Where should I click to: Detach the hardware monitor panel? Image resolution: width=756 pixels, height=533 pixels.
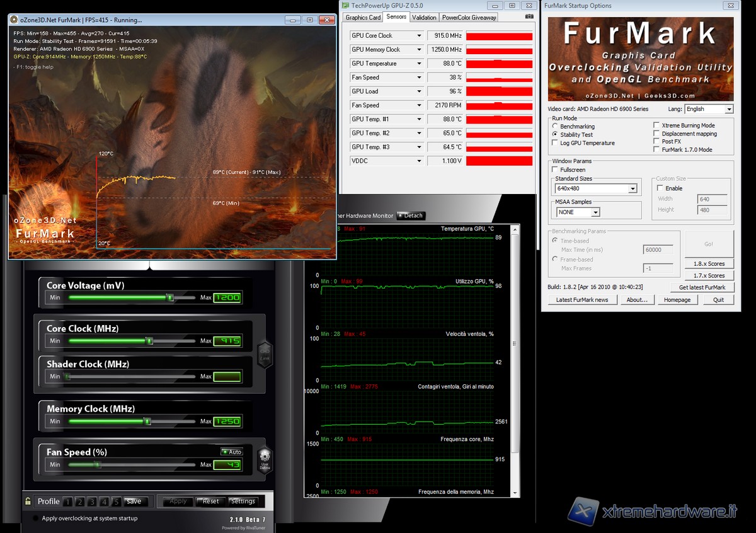pos(411,215)
